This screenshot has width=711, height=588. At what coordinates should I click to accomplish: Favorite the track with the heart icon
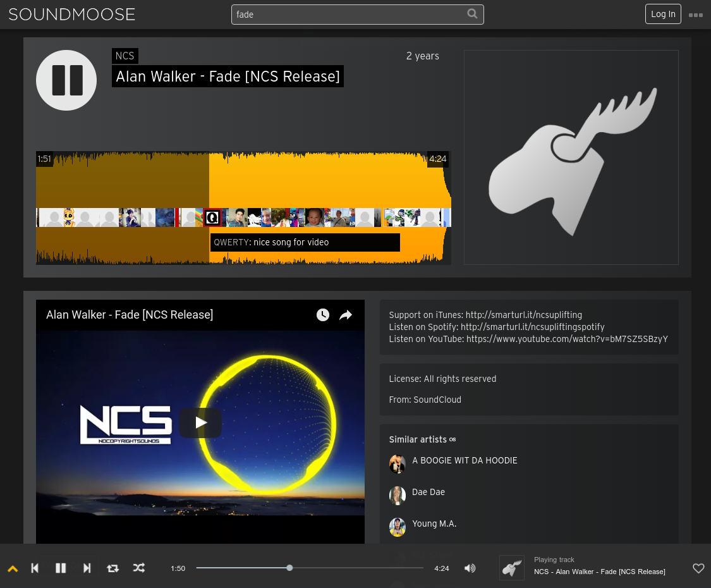(699, 568)
